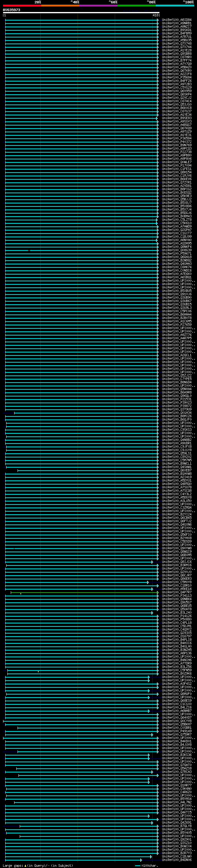Screen dimensions: 197x868
Task: Open hit UniRef100_Q7X744
Action: click(176, 47)
